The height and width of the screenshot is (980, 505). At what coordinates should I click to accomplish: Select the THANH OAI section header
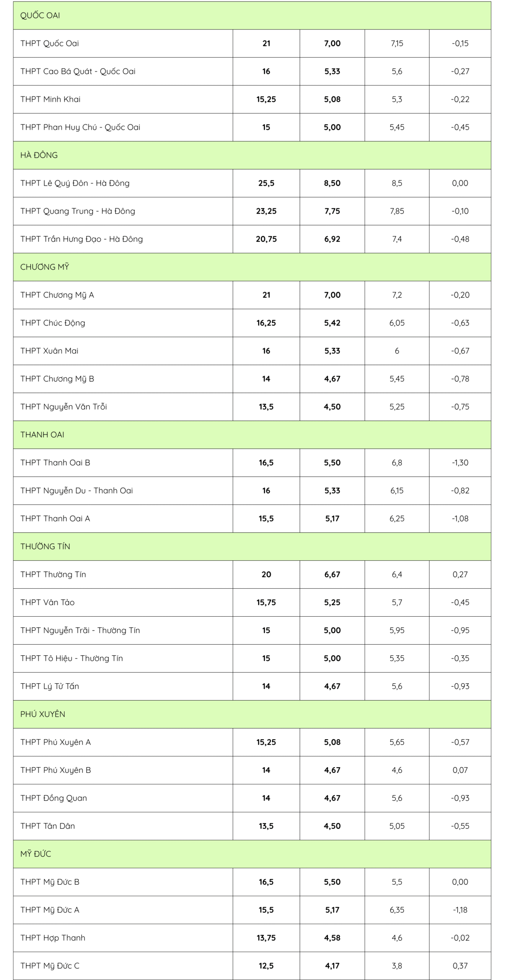tap(42, 434)
